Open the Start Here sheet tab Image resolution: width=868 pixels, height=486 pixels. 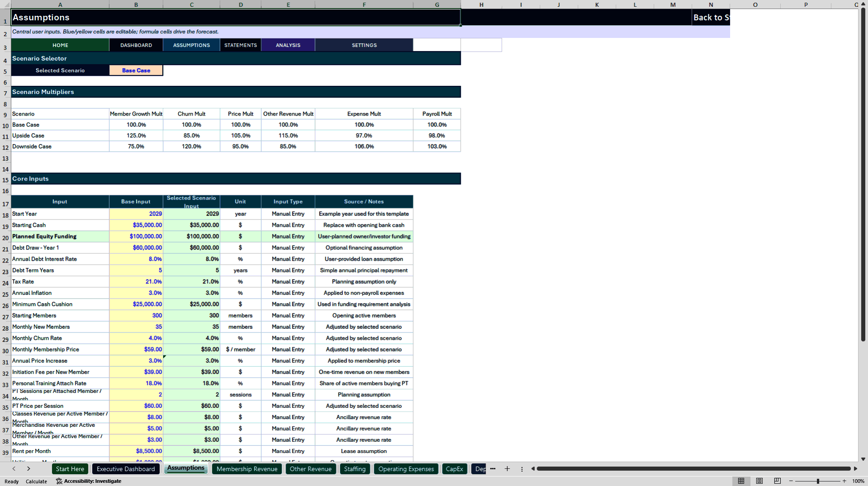[70, 469]
